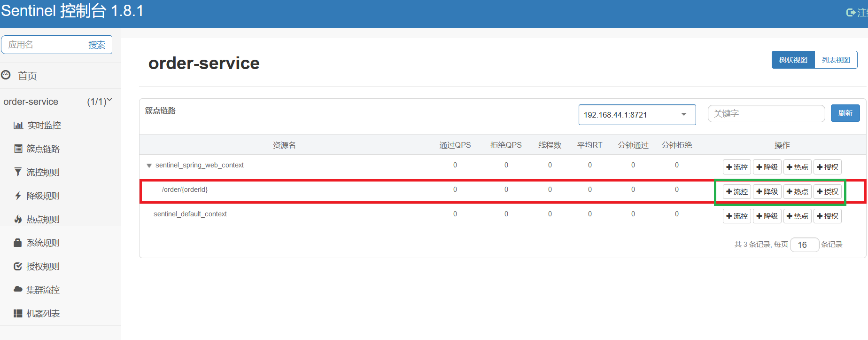The image size is (868, 340).
Task: Click the 分钟通过 column header
Action: pos(633,145)
